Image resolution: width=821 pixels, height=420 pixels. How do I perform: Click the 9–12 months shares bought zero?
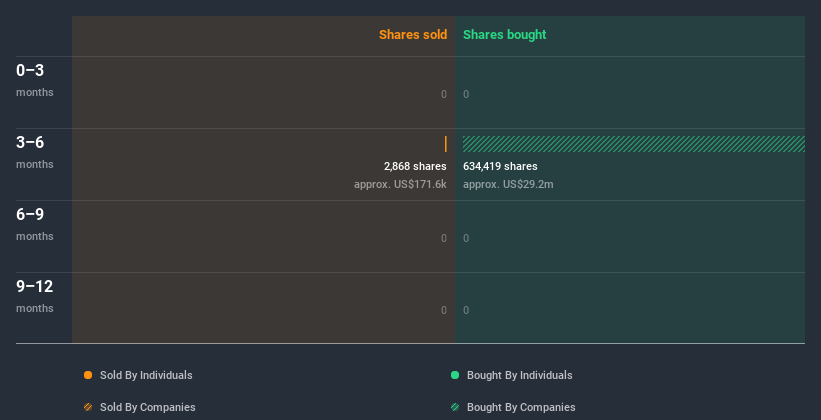(x=466, y=310)
